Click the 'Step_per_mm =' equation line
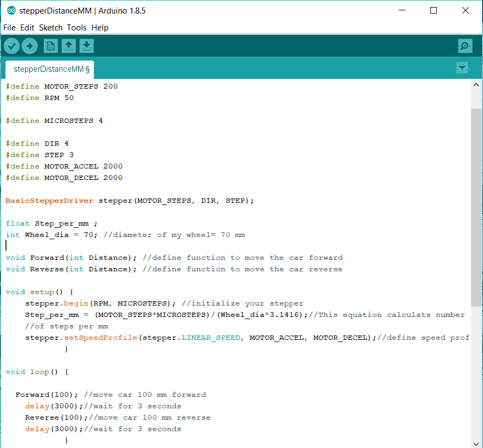Viewport: 483px width, 448px height. (166, 315)
